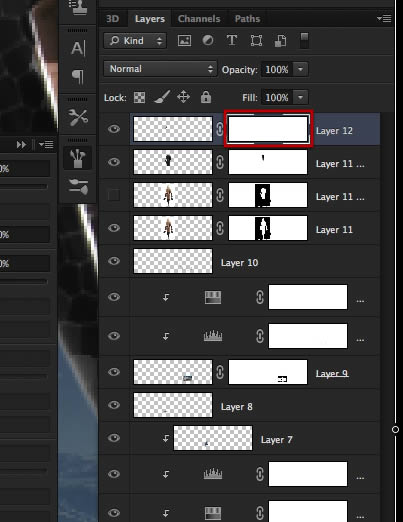Open the Normal blend mode dropdown

click(x=160, y=69)
